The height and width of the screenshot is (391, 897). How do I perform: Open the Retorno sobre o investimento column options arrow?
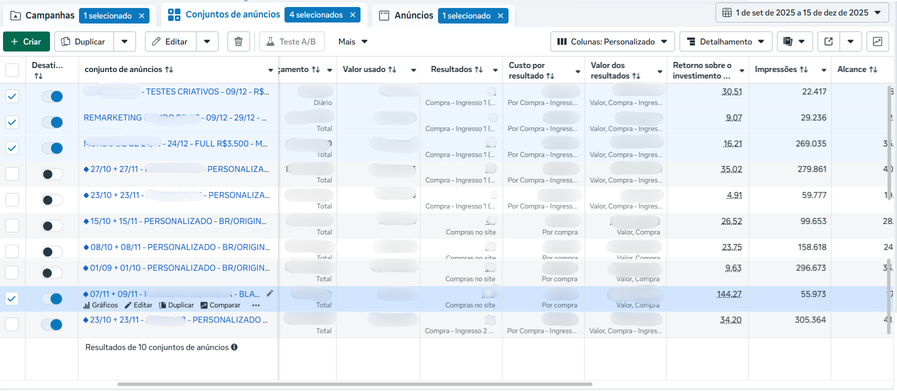coord(741,70)
